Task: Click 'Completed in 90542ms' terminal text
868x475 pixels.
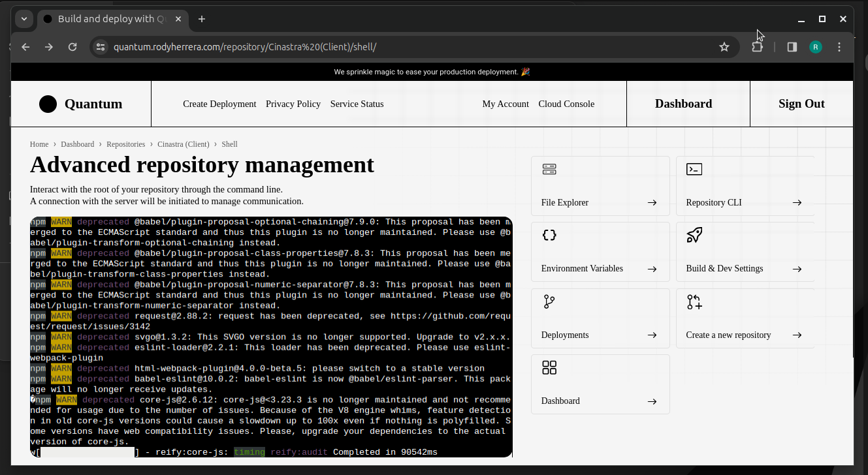Action: (385, 452)
